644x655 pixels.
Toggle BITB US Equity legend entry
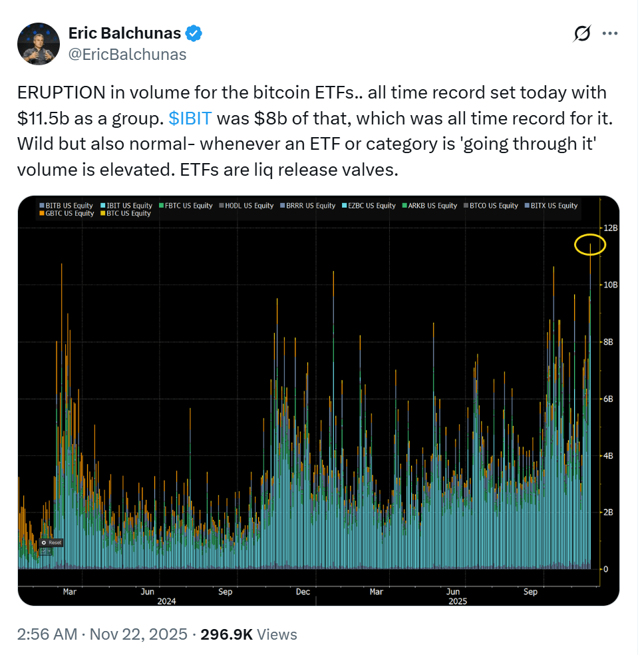[66, 206]
